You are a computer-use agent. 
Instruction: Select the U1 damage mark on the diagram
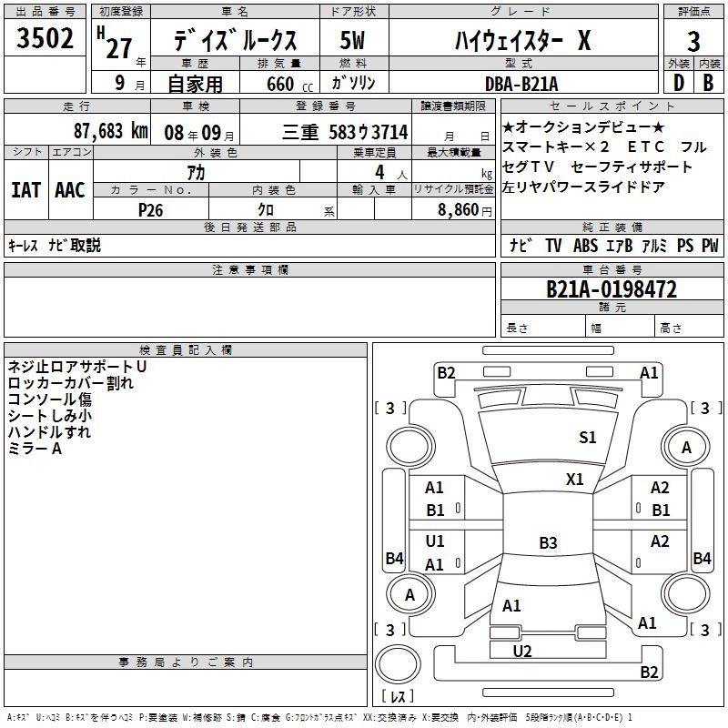click(x=435, y=541)
